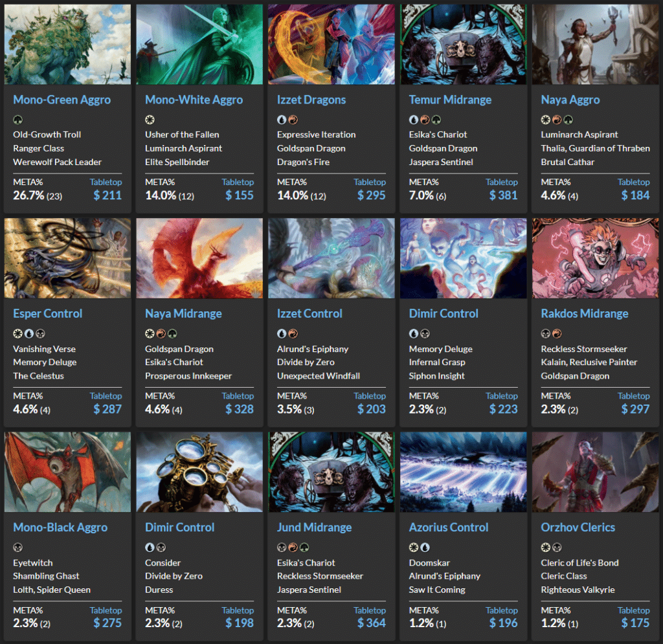The height and width of the screenshot is (644, 663).
Task: Select the Thalia, Guardian of Thraben card
Action: [x=595, y=148]
